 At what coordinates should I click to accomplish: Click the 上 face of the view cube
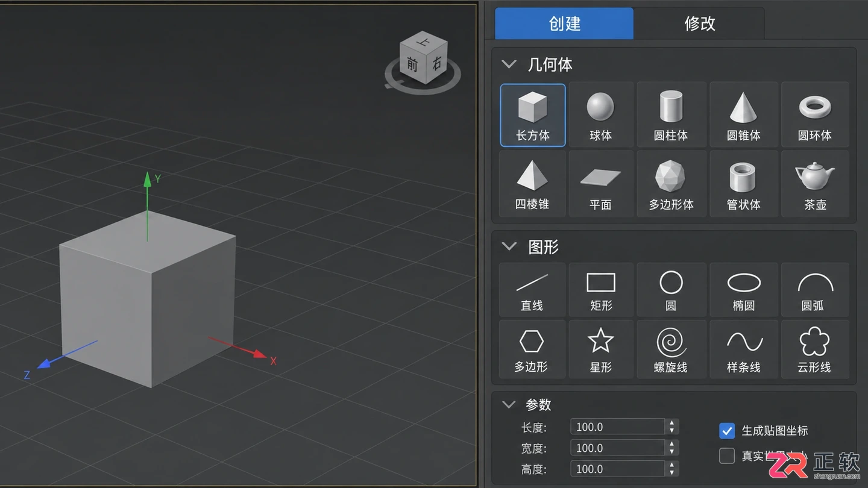[x=424, y=41]
